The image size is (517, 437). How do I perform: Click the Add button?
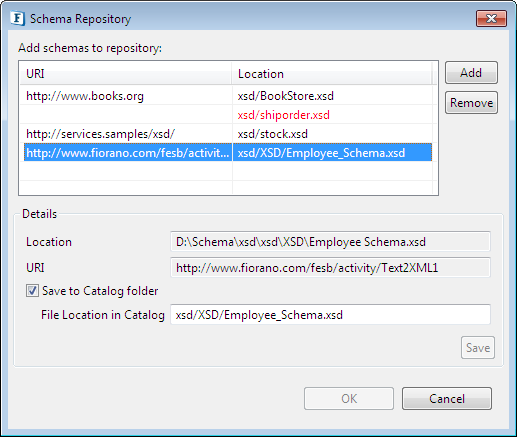tap(471, 73)
